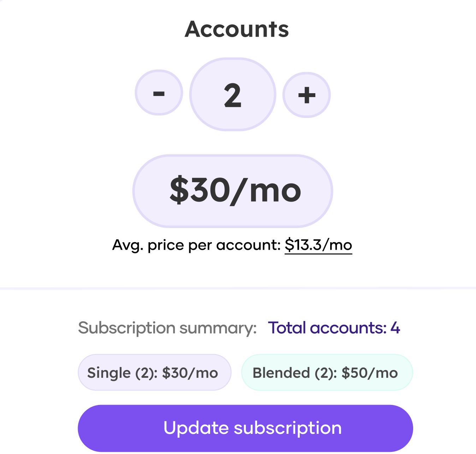Viewport: 476px width, 454px height.
Task: Click the Subscription summary label
Action: (167, 328)
